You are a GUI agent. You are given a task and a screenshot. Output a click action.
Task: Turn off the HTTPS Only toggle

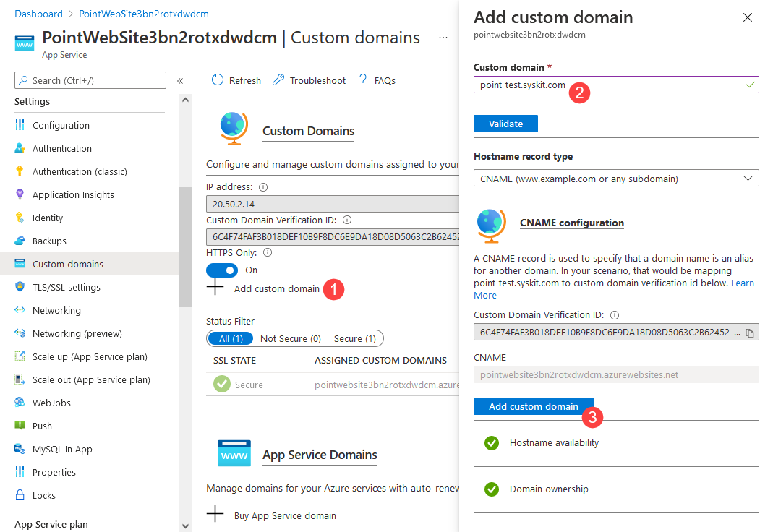point(221,268)
